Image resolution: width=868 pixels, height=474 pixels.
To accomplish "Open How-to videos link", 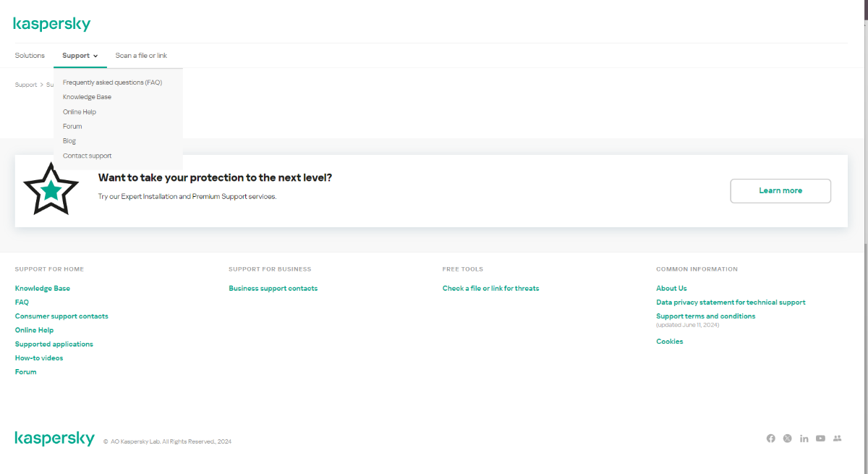I will (39, 358).
